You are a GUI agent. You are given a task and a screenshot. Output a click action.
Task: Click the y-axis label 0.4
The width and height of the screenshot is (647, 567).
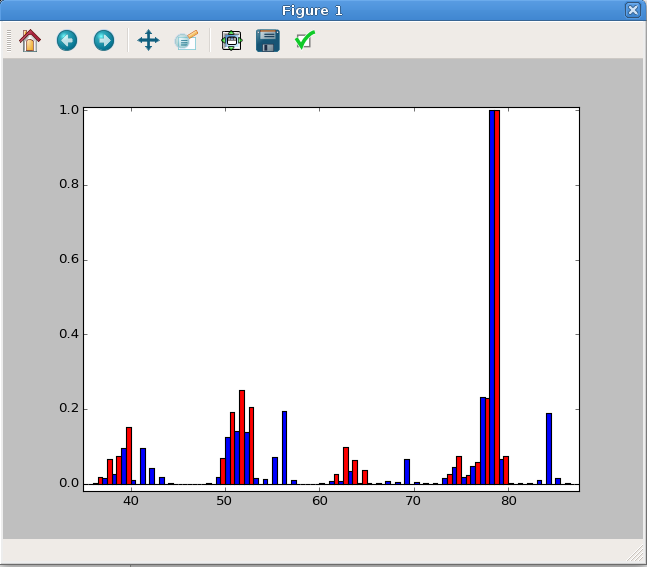click(69, 334)
